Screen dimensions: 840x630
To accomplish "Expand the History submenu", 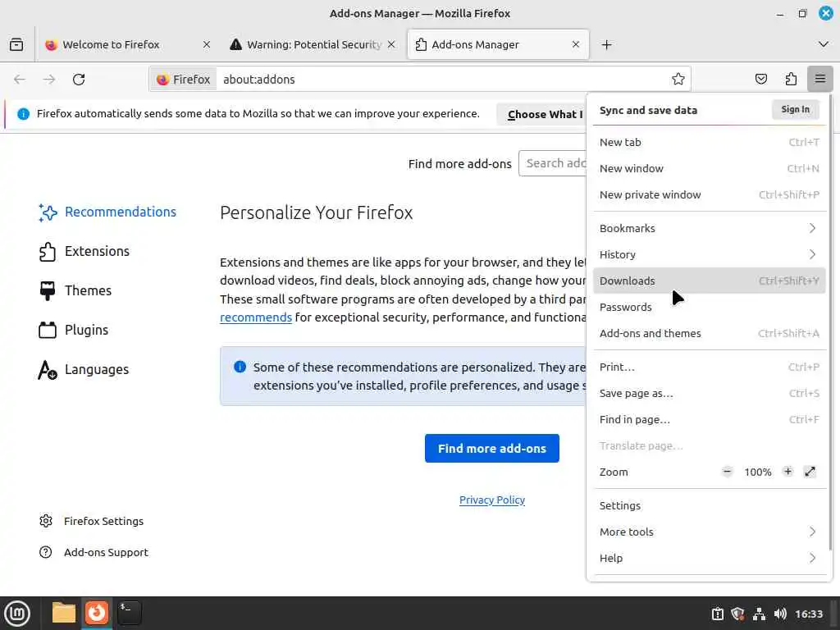I will (710, 254).
